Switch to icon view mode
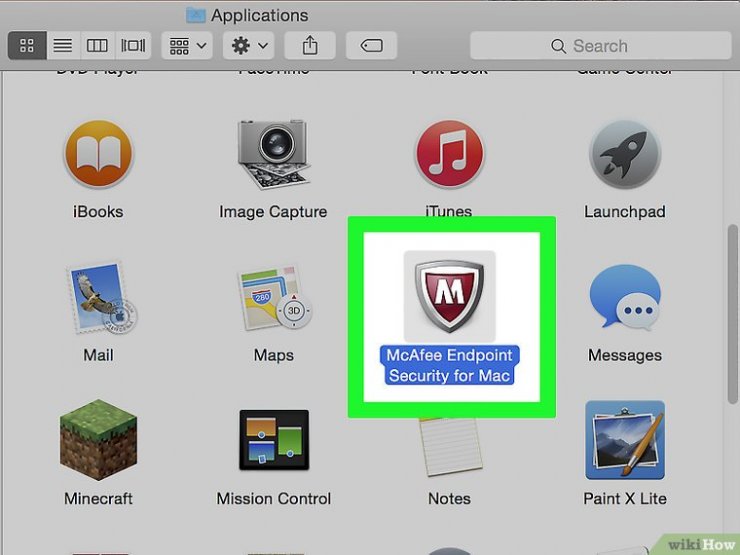The image size is (740, 555). pyautogui.click(x=27, y=45)
